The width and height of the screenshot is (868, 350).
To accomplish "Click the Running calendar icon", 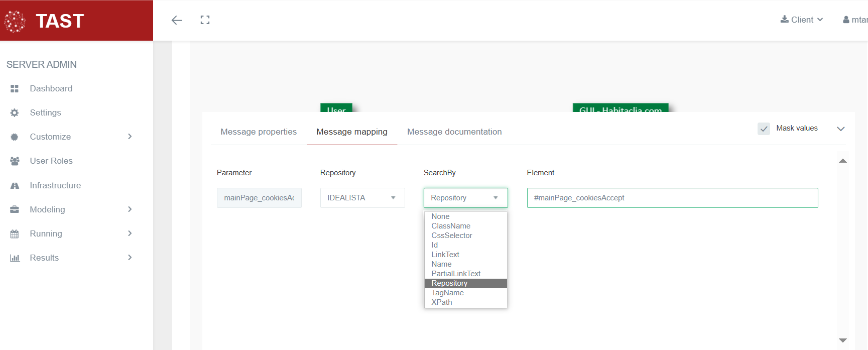I will [x=15, y=234].
